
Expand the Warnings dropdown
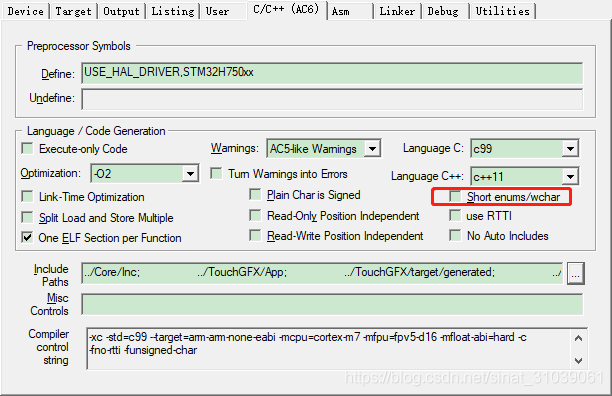(x=324, y=149)
